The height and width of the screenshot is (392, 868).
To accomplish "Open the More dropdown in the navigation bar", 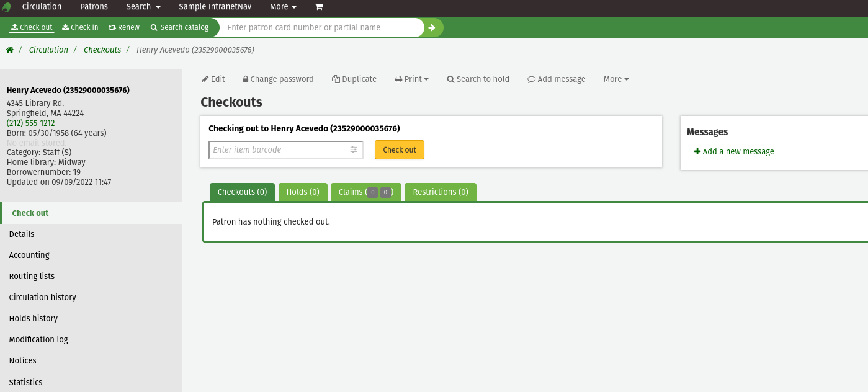I will [282, 7].
